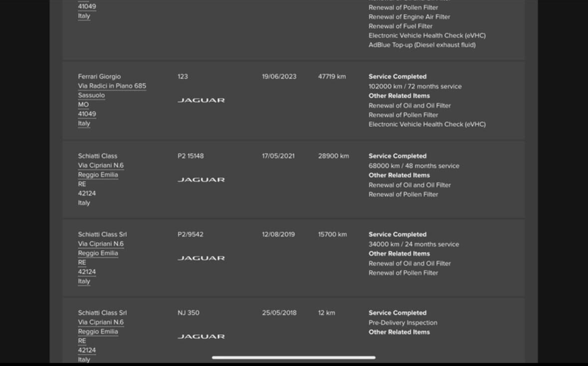Open the Via Radici in Piano 685 link
This screenshot has width=588, height=366.
click(x=112, y=86)
